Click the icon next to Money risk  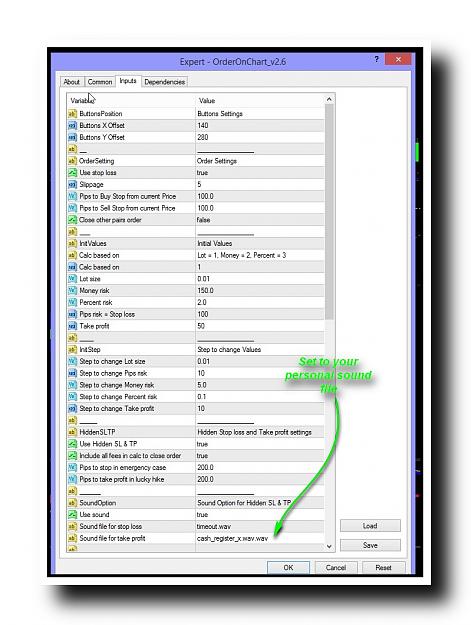point(72,291)
